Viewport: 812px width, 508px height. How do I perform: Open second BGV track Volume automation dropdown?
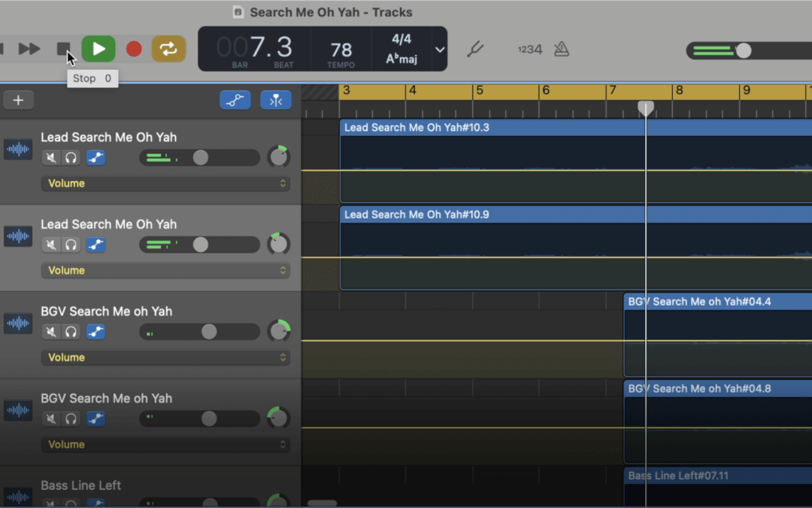165,445
